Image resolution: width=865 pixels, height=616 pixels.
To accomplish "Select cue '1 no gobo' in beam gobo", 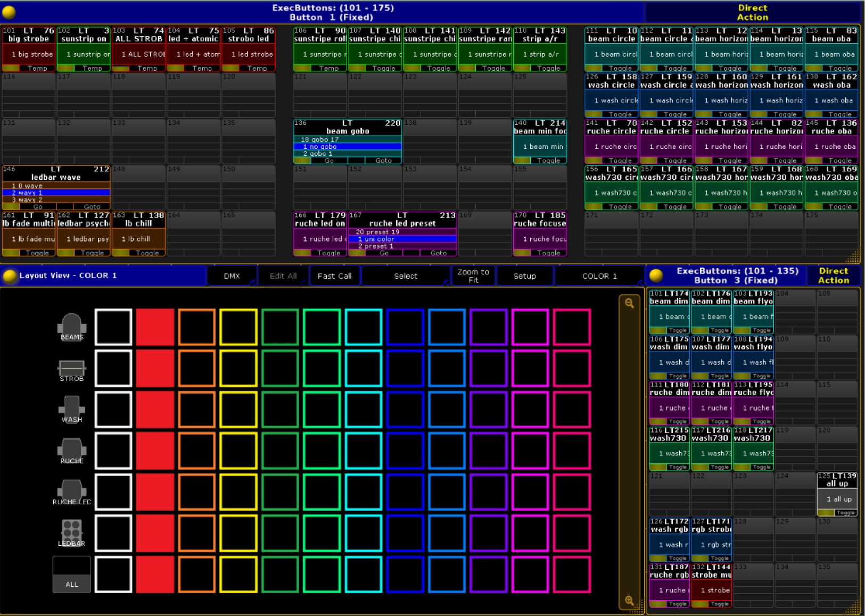I will click(x=348, y=146).
